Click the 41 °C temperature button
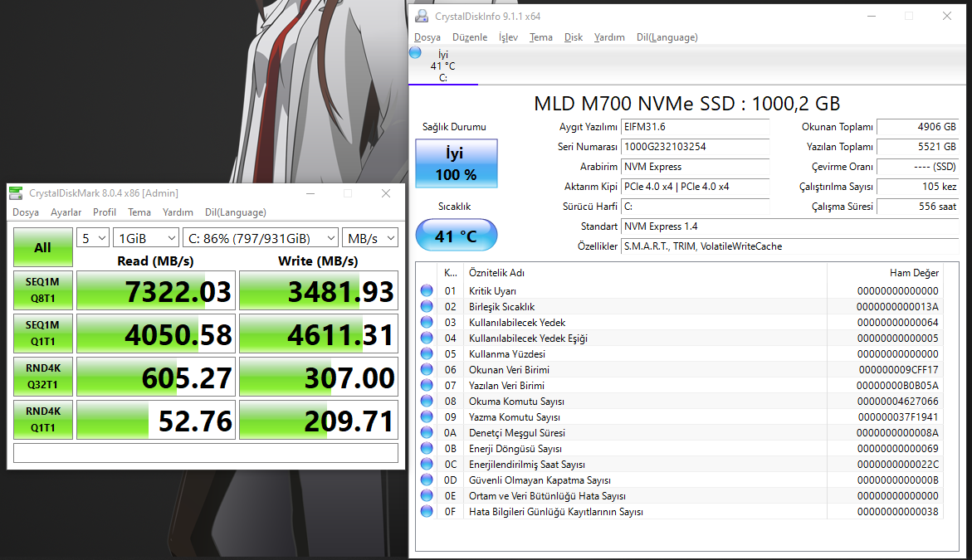The height and width of the screenshot is (560, 972). [x=457, y=236]
